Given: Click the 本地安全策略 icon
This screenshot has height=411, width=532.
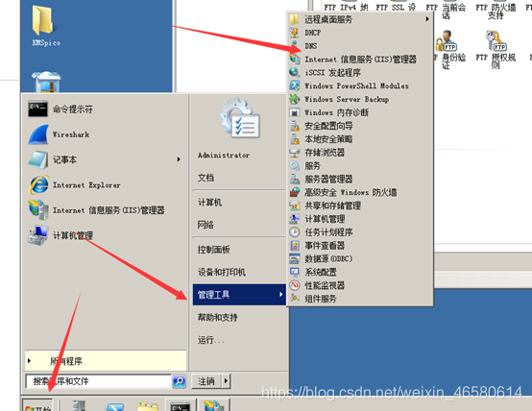Looking at the screenshot, I should click(295, 139).
